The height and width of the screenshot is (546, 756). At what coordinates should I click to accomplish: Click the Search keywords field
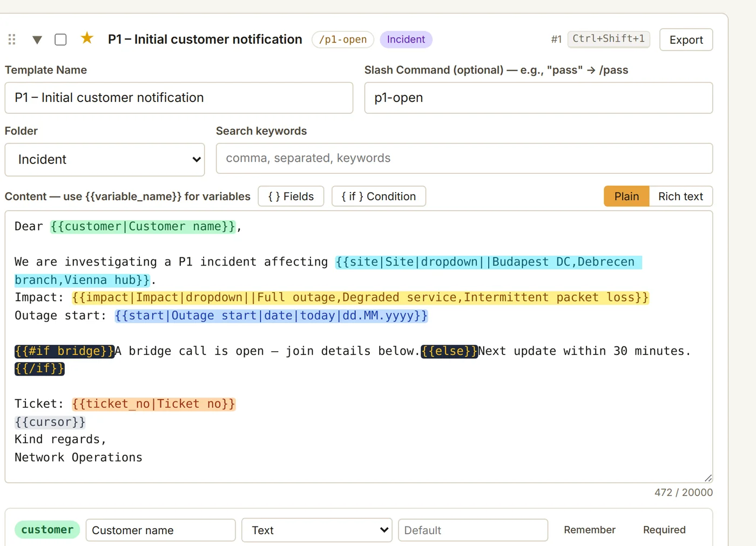[x=464, y=158]
